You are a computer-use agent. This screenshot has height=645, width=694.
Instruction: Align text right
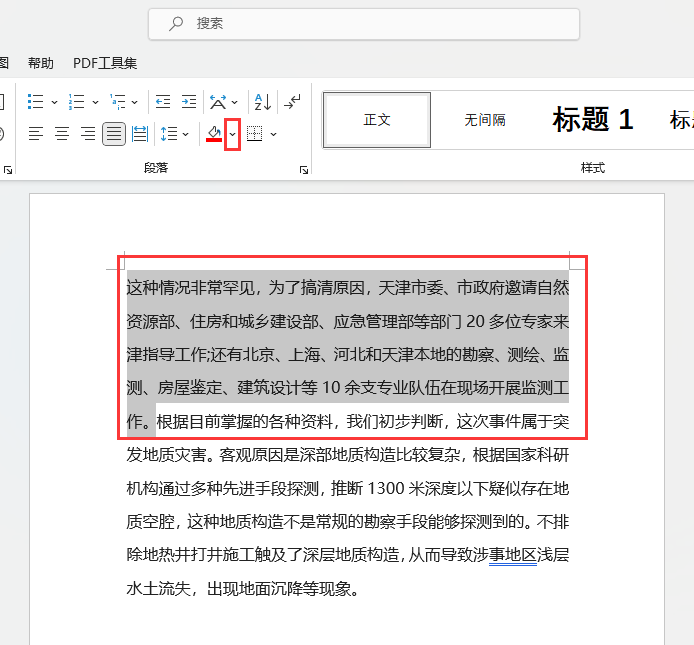(x=88, y=134)
